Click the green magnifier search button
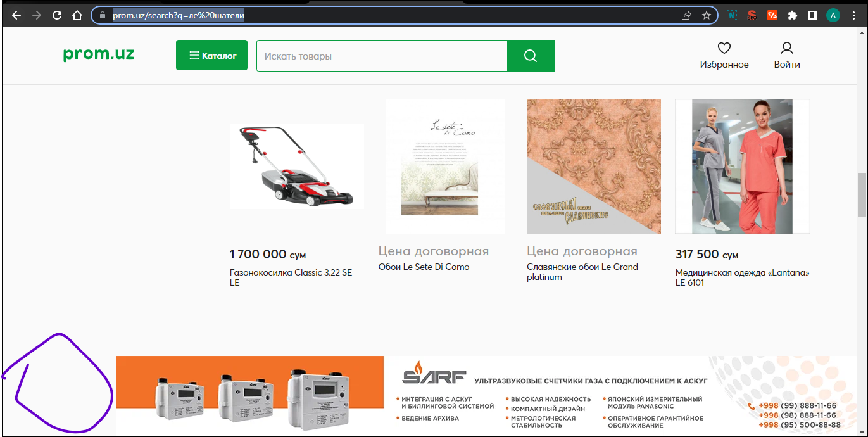This screenshot has width=868, height=437. tap(531, 56)
